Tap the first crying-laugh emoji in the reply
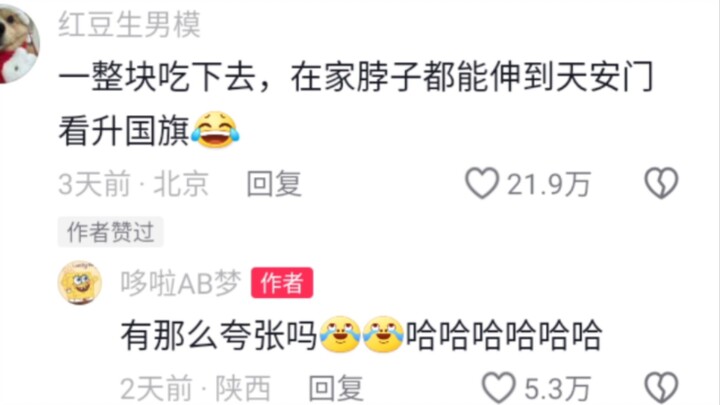The width and height of the screenshot is (720, 405). click(340, 334)
